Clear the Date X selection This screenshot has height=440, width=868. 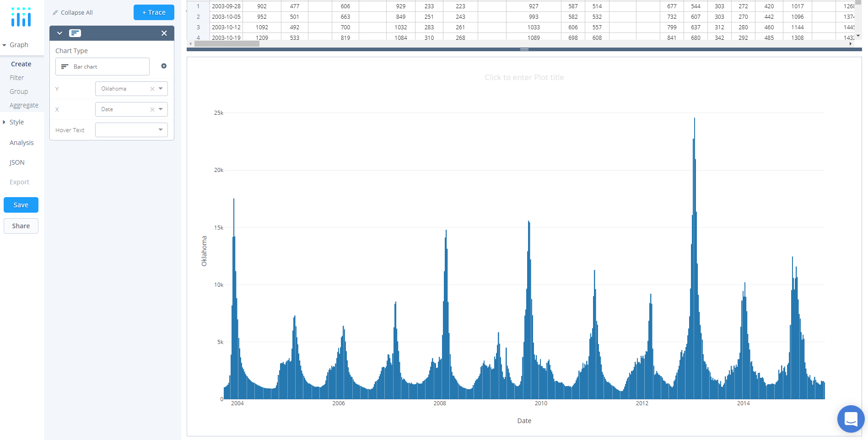152,109
